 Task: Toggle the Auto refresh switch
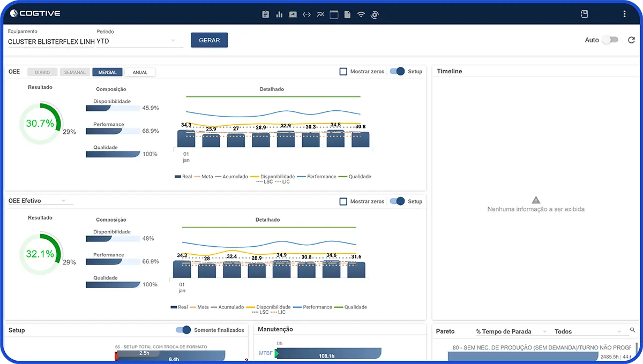click(610, 40)
